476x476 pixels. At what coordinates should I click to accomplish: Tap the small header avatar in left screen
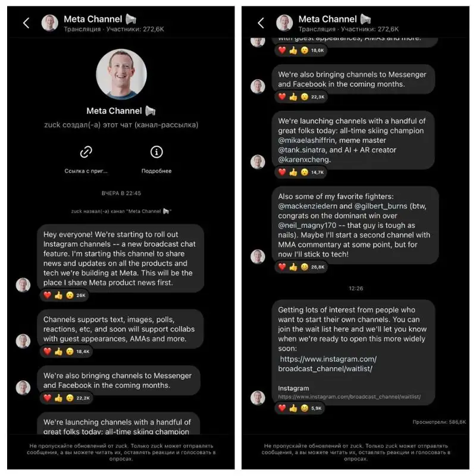coord(50,23)
